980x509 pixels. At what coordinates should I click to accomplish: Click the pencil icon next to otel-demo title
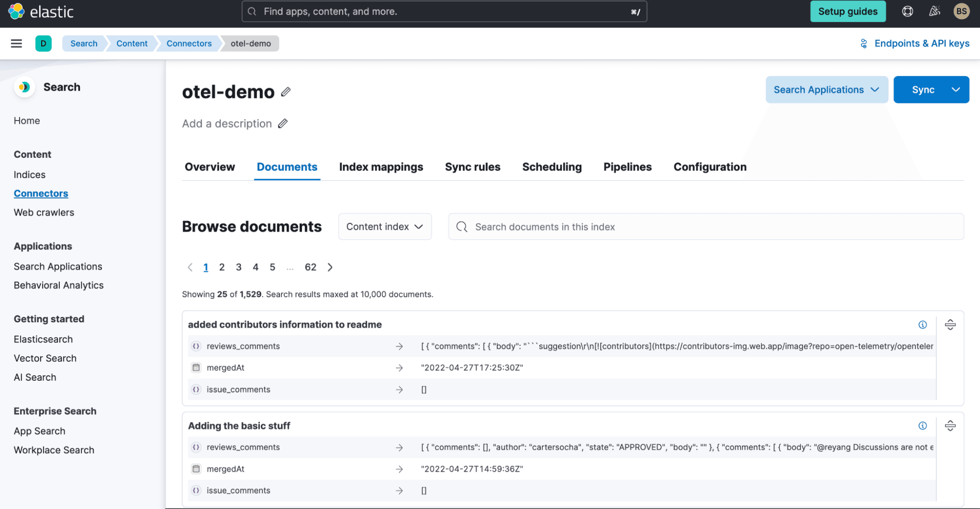pyautogui.click(x=286, y=92)
